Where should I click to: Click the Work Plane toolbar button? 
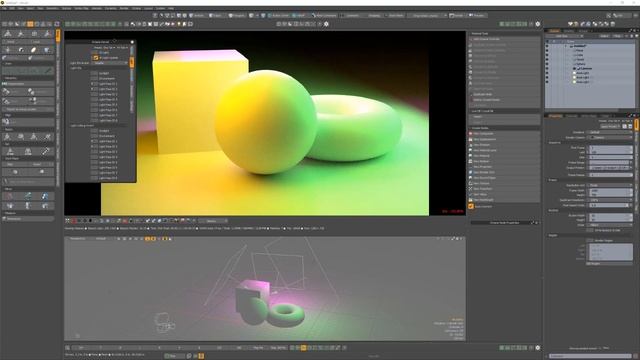click(x=394, y=16)
